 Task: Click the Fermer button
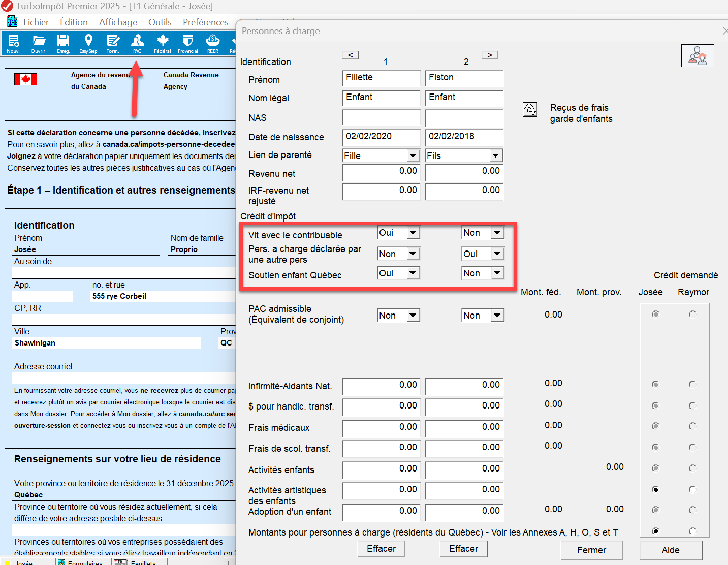591,550
